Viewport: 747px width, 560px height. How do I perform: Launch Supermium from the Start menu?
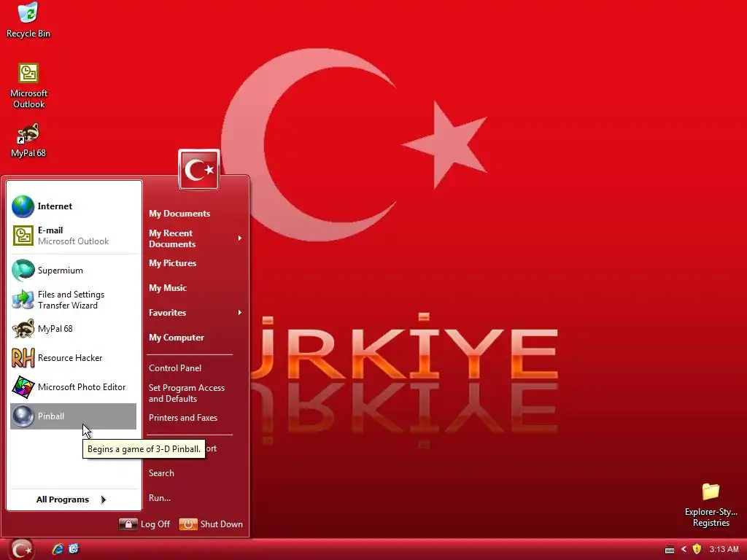coord(74,271)
